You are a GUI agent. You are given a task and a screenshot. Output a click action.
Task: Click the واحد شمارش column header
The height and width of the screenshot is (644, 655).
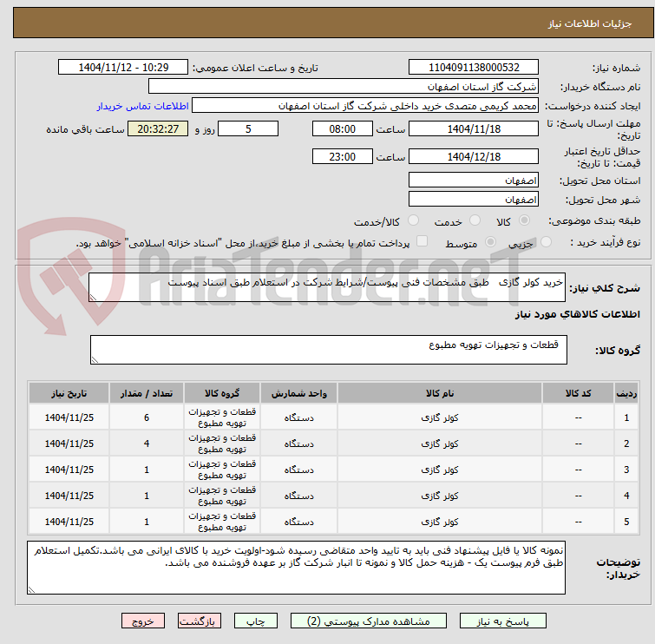pos(298,393)
